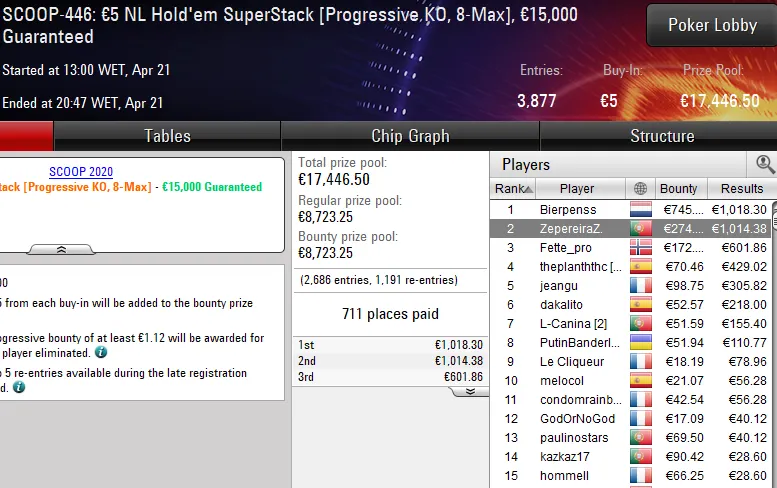777x488 pixels.
Task: Click the info icon below the re-entries text
Action: tap(19, 388)
